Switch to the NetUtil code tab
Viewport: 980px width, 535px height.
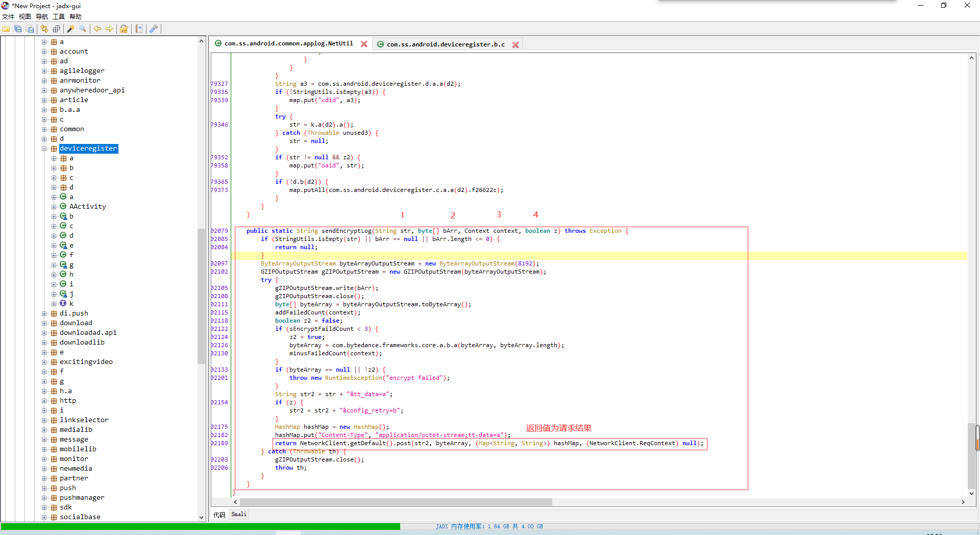pyautogui.click(x=288, y=43)
